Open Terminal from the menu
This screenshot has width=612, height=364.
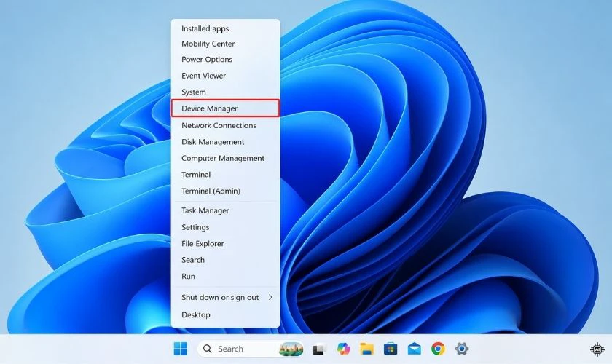click(x=225, y=175)
